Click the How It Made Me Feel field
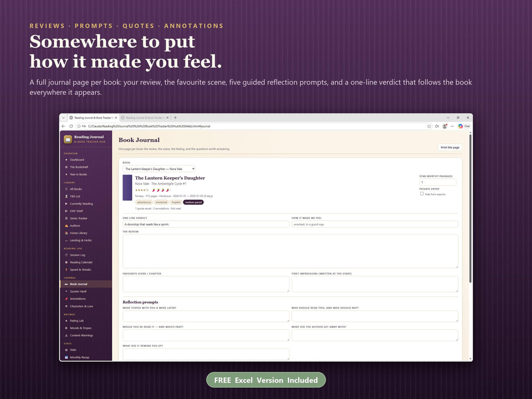 click(375, 224)
